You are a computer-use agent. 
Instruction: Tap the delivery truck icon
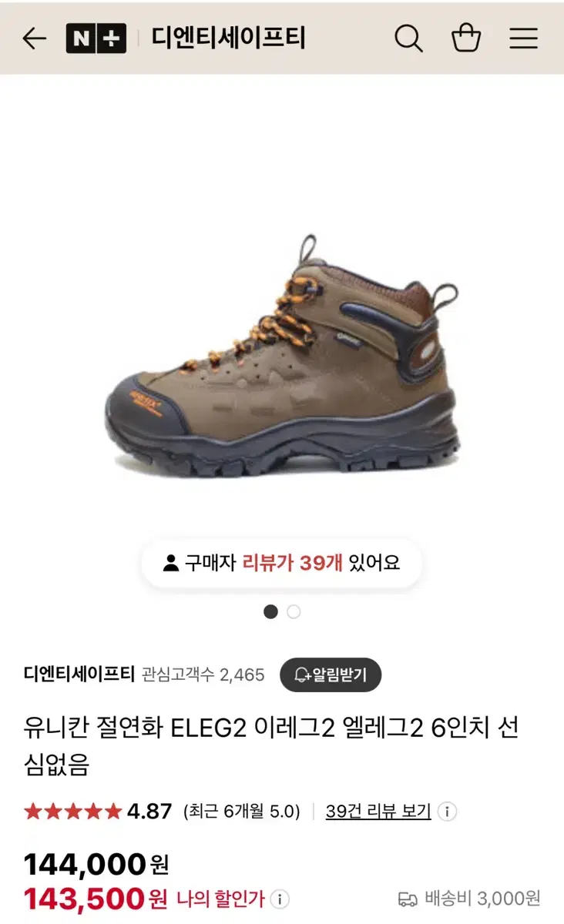point(408,899)
